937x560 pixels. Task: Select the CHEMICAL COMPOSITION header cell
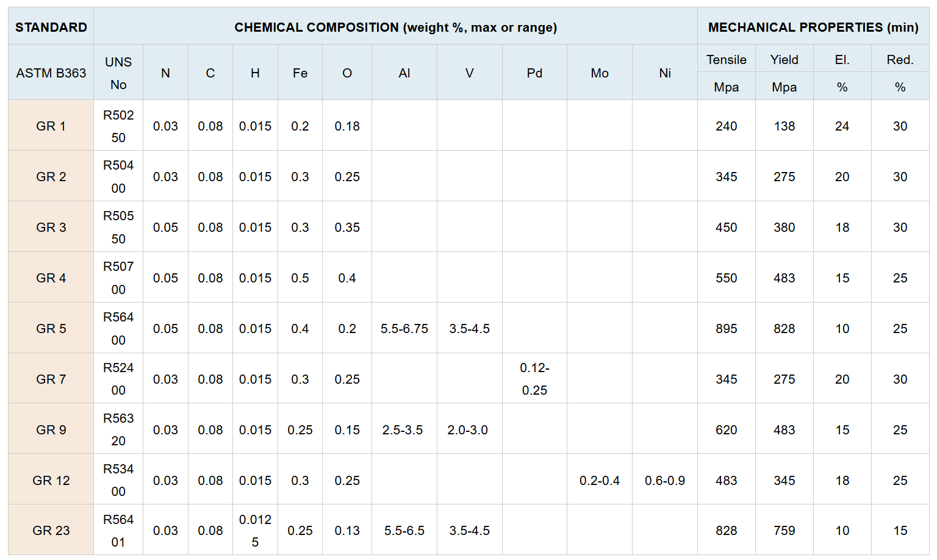click(395, 26)
